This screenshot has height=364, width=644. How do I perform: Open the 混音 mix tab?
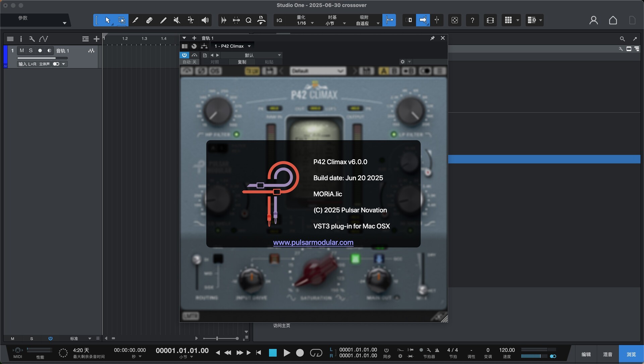pyautogui.click(x=608, y=354)
